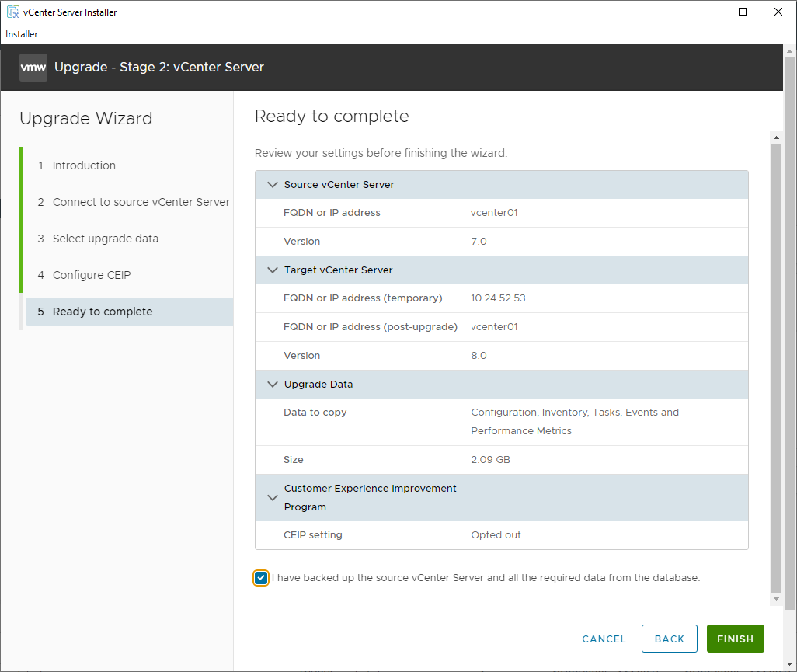797x672 pixels.
Task: Cancel the upgrade wizard
Action: [x=604, y=639]
